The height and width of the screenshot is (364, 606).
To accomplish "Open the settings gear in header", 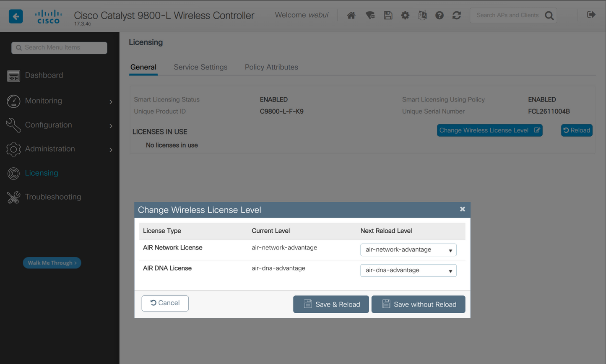I will pos(405,16).
